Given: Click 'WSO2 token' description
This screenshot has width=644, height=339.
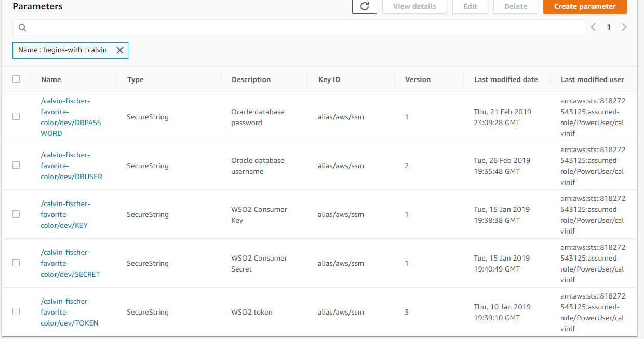Looking at the screenshot, I should click(252, 312).
